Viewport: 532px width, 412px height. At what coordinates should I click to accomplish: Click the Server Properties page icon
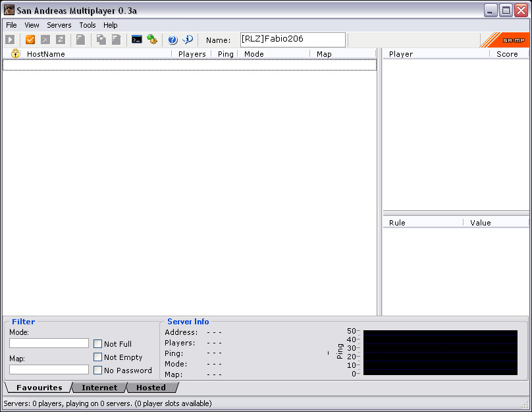point(117,40)
